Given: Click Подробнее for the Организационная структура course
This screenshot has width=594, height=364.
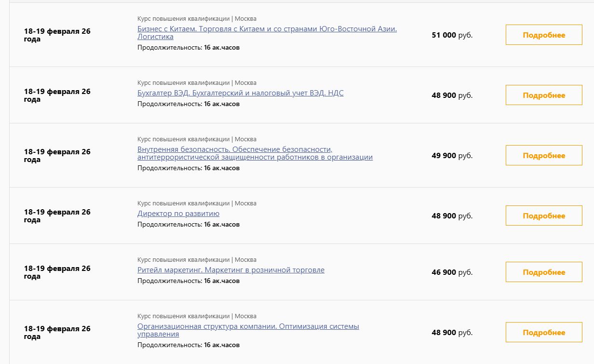Looking at the screenshot, I should [543, 333].
